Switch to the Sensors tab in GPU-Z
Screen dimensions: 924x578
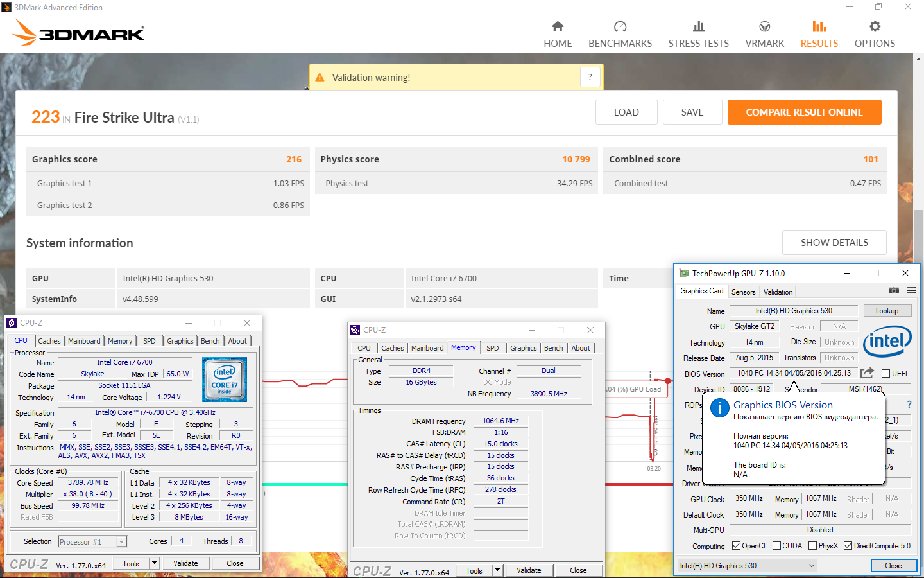pos(743,292)
